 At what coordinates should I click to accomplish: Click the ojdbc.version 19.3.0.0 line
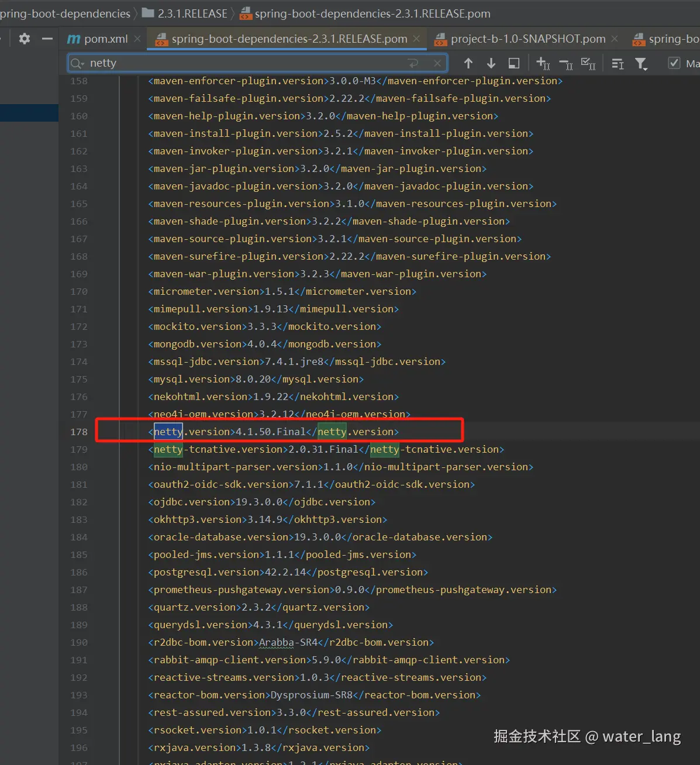click(261, 502)
